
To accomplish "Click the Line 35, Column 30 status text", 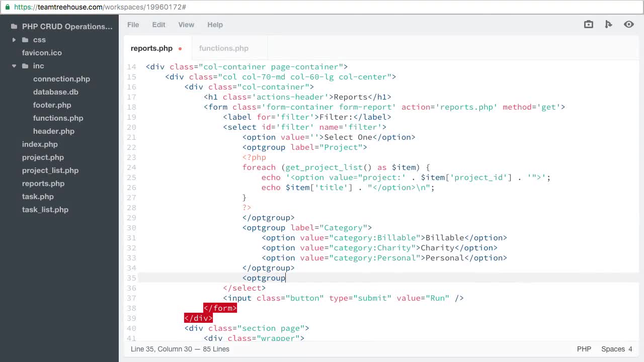I will point(180,349).
